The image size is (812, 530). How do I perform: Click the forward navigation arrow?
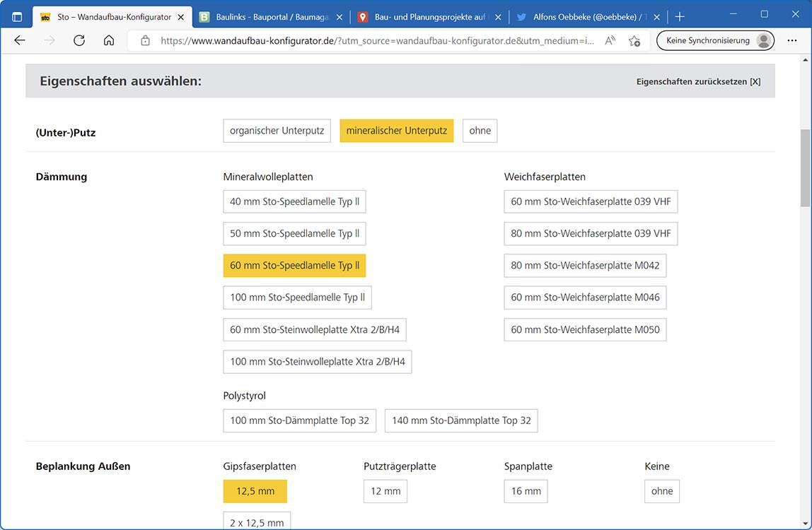click(x=50, y=40)
